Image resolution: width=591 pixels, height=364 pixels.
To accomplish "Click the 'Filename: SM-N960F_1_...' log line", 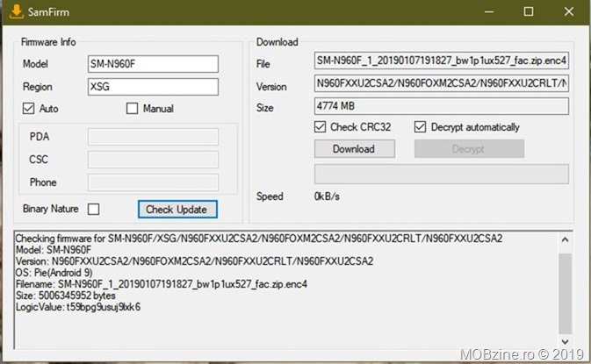I will click(x=162, y=284).
